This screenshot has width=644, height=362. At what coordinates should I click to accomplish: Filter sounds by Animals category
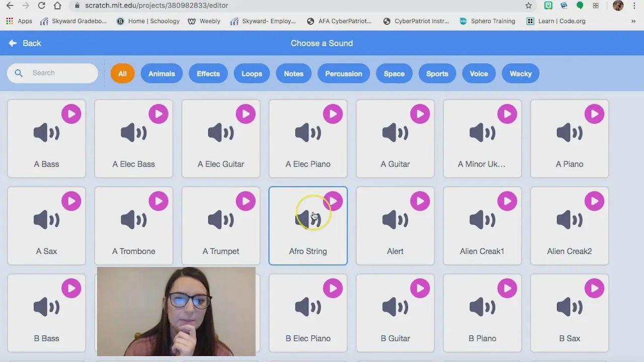point(162,73)
